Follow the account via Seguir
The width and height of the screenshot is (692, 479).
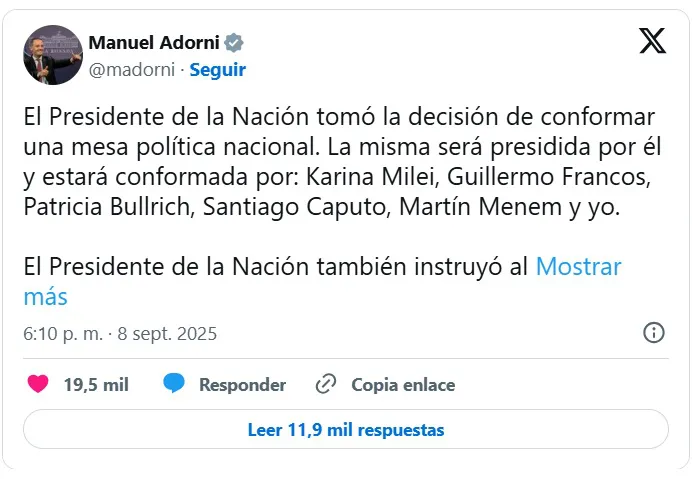[x=217, y=70]
